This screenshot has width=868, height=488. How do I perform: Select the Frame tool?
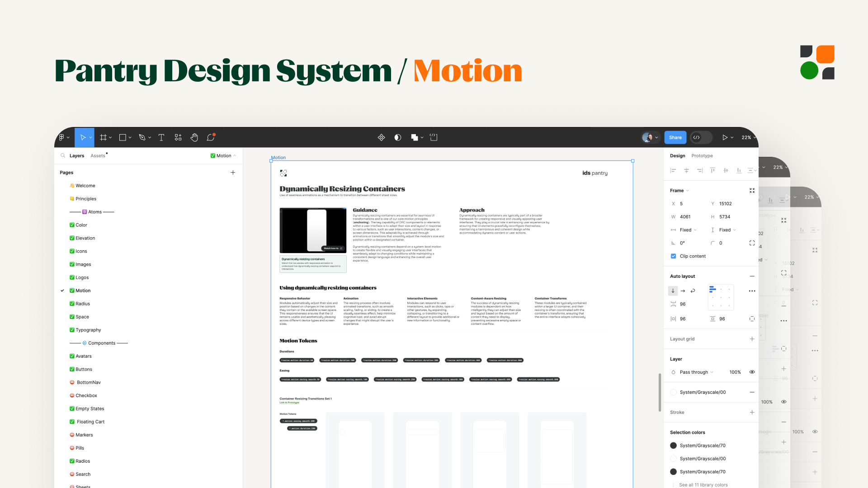[103, 137]
